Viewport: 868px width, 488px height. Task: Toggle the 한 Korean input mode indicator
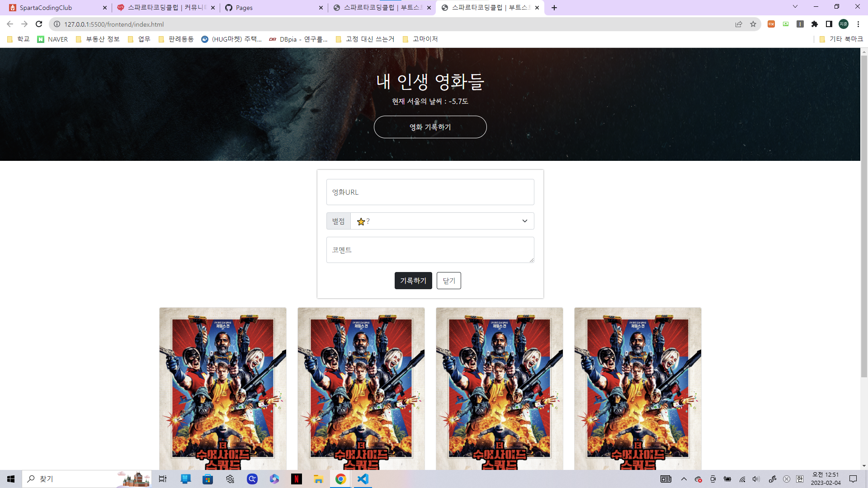[800, 479]
